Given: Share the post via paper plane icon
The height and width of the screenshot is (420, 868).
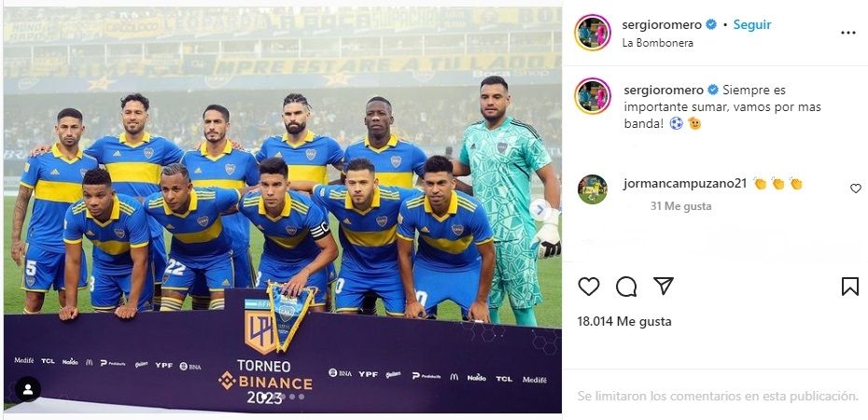Looking at the screenshot, I should coord(664,286).
